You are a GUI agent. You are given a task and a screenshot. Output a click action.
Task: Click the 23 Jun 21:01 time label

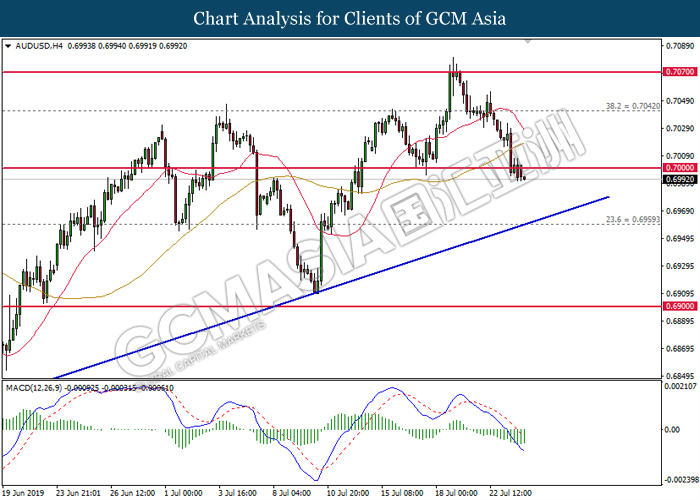pyautogui.click(x=78, y=493)
